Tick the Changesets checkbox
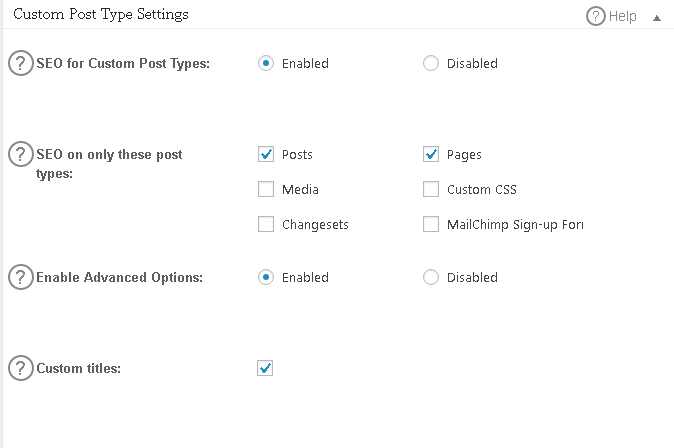 tap(266, 224)
